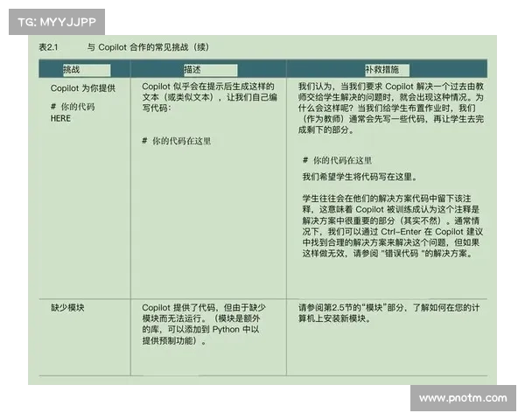This screenshot has height=420, width=525.
Task: Click the line "Copilot 提供了代码，但由于缺少"
Action: (204, 307)
